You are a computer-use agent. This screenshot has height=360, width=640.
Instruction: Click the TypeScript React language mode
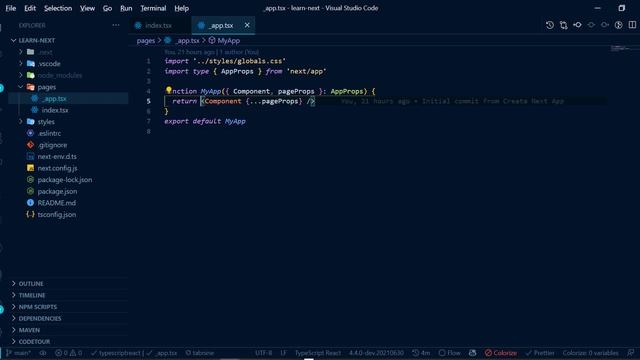[318, 353]
